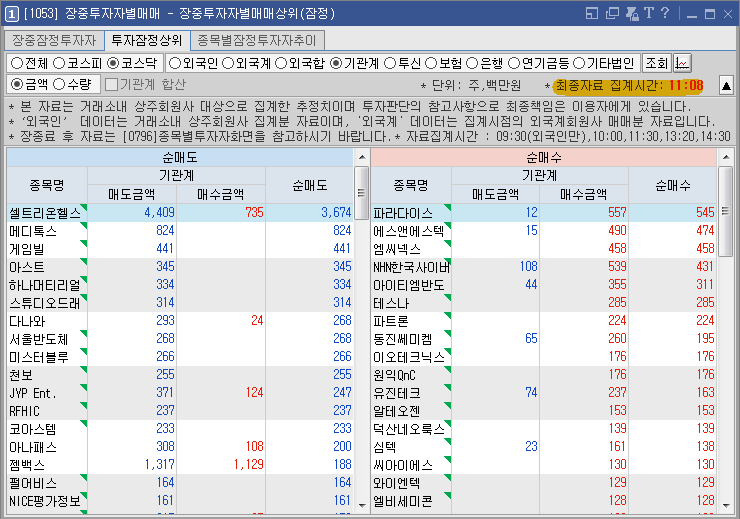740x519 pixels.
Task: Click the net-sell list scroll down arrow
Action: pyautogui.click(x=362, y=505)
